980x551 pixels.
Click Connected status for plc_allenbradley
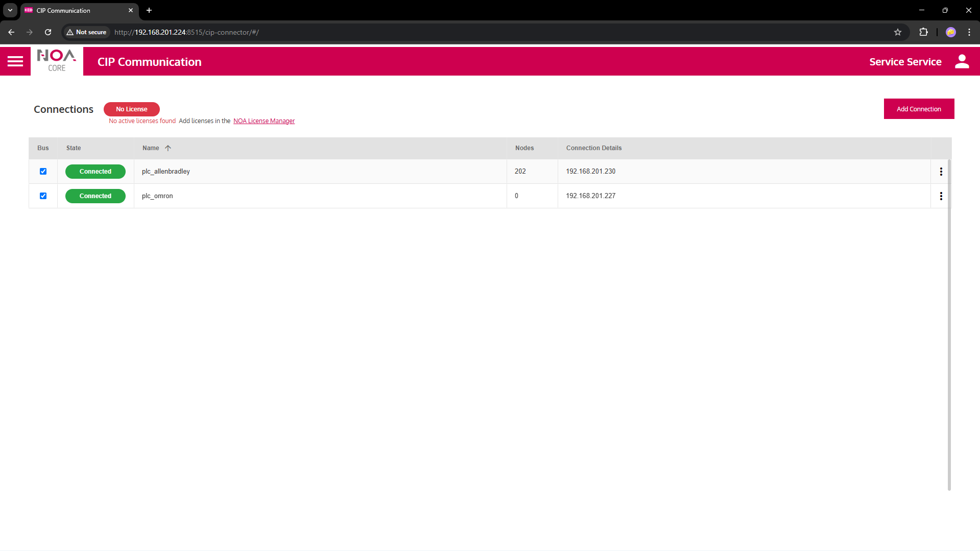tap(95, 172)
